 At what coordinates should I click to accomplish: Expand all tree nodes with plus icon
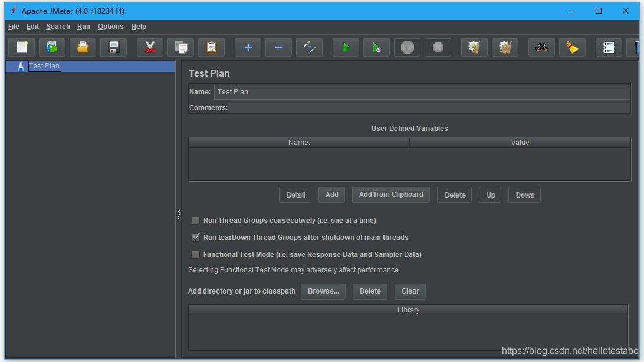(x=248, y=48)
